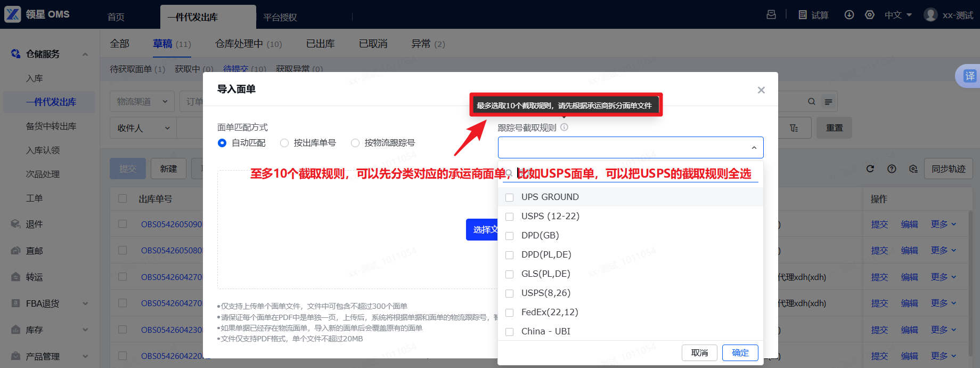Switch to the 全部 status tab
Screen dimensions: 980x368
(x=120, y=44)
